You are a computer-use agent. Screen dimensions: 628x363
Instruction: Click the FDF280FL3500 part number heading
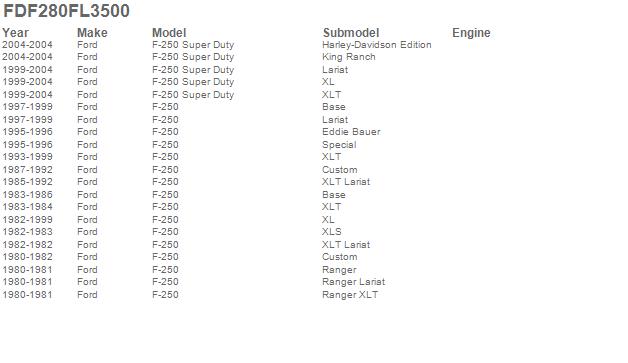66,11
